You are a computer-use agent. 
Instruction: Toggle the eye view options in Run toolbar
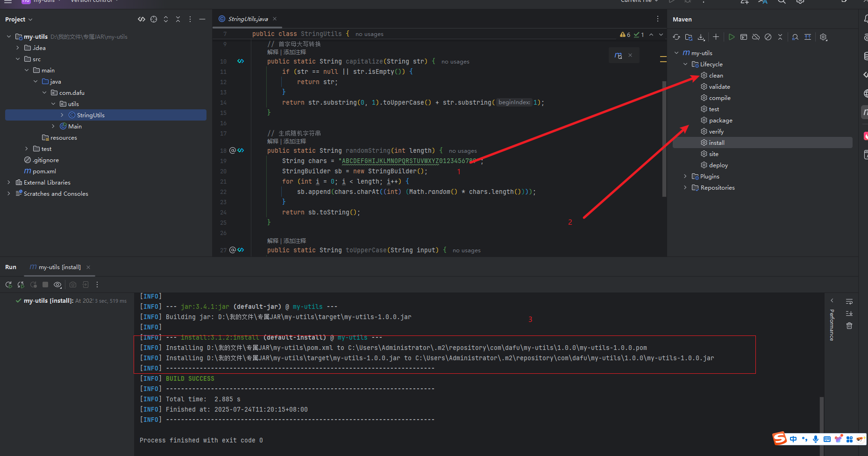pyautogui.click(x=57, y=285)
